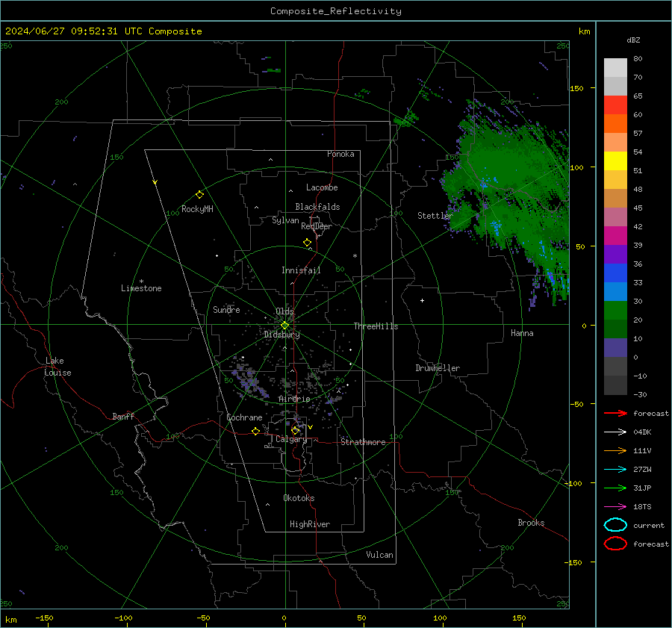Screen dimensions: 672x628
Task: Click the ThreeHills town label
Action: coord(376,326)
